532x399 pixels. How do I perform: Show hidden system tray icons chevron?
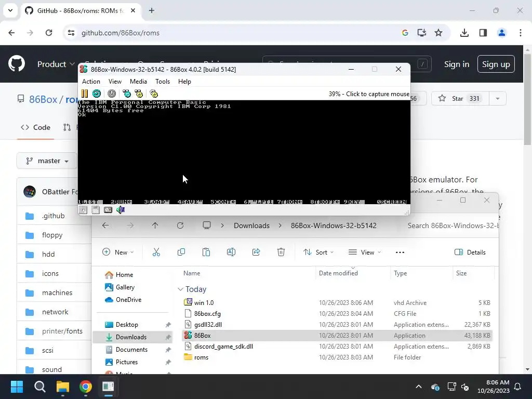pyautogui.click(x=419, y=387)
